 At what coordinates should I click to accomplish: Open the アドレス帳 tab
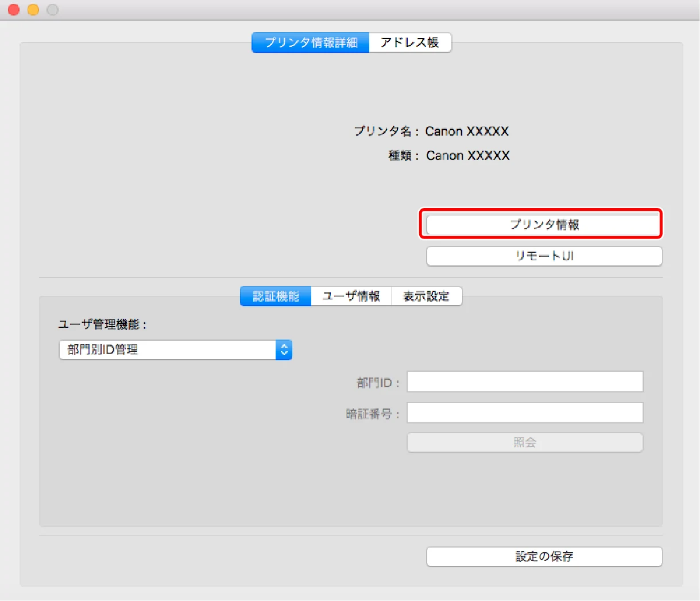point(410,43)
